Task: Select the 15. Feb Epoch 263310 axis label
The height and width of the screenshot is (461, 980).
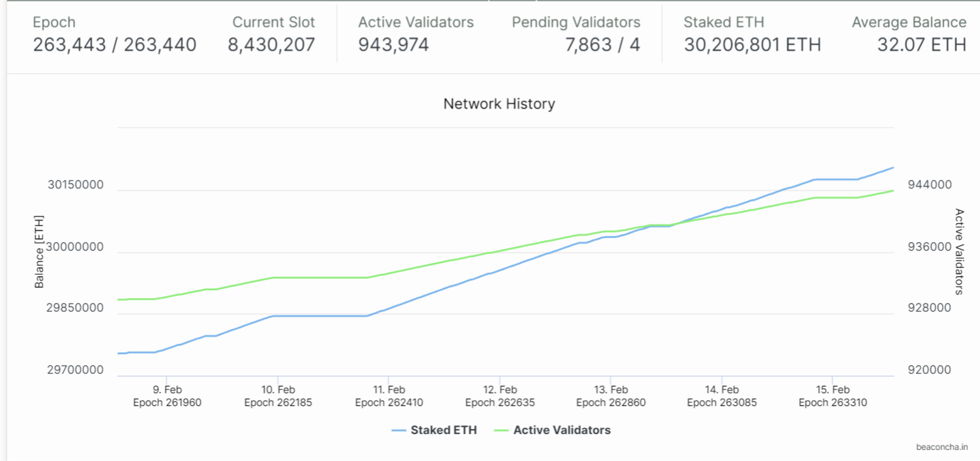Action: [x=833, y=396]
